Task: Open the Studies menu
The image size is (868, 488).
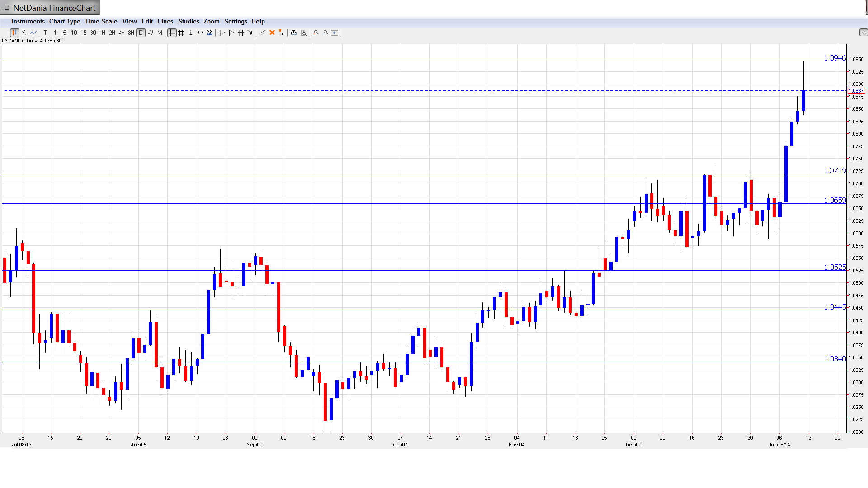Action: 189,21
